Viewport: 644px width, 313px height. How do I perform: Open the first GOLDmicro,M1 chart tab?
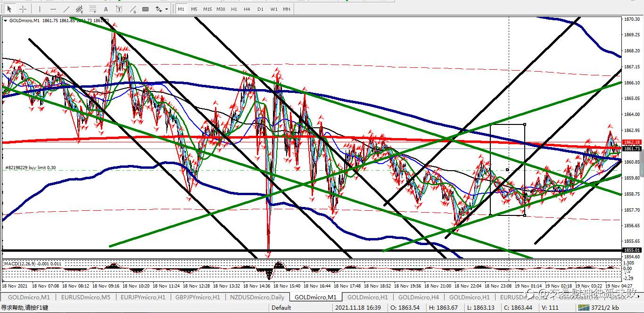(29, 297)
